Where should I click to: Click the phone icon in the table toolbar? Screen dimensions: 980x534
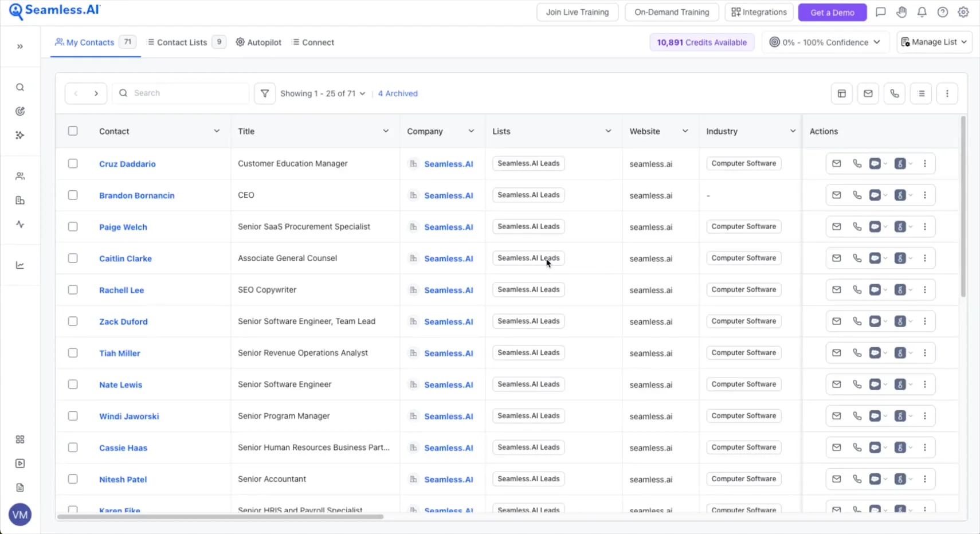click(894, 93)
